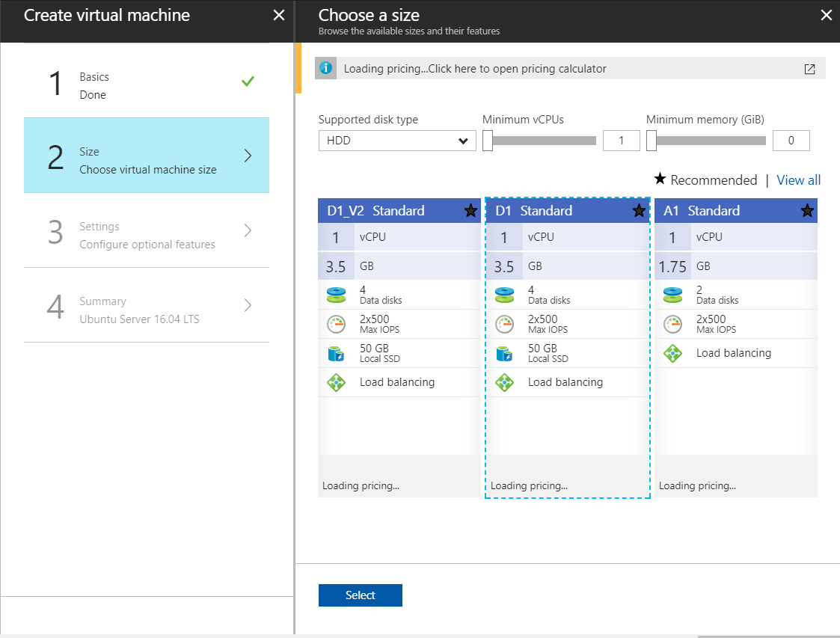
Task: Expand the Summary step chevron
Action: point(248,305)
